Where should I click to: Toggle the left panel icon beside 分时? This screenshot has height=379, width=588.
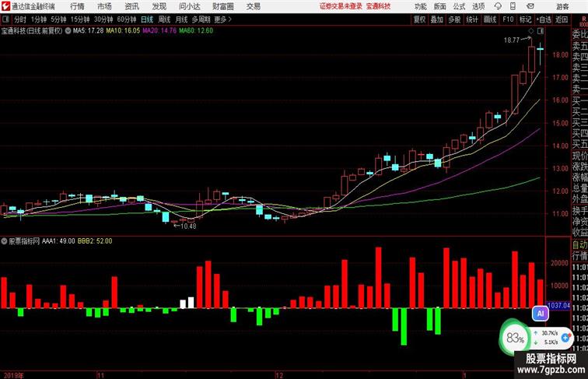click(5, 19)
